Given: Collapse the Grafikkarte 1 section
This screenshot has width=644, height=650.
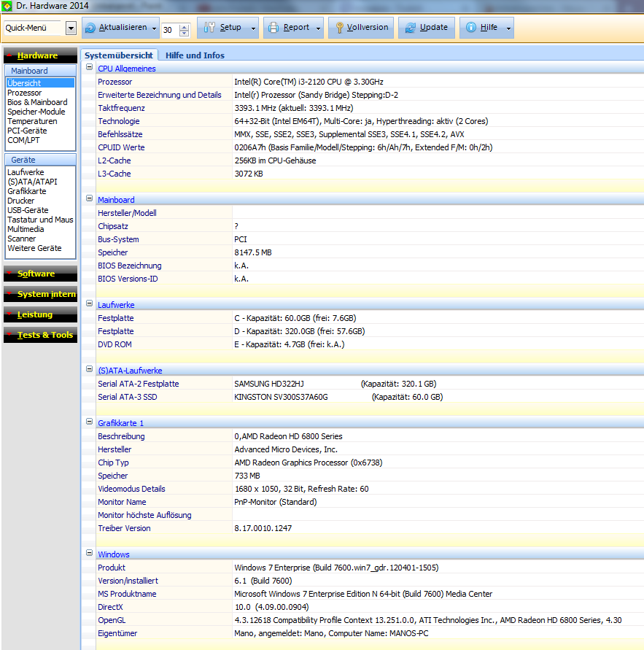Looking at the screenshot, I should 89,421.
